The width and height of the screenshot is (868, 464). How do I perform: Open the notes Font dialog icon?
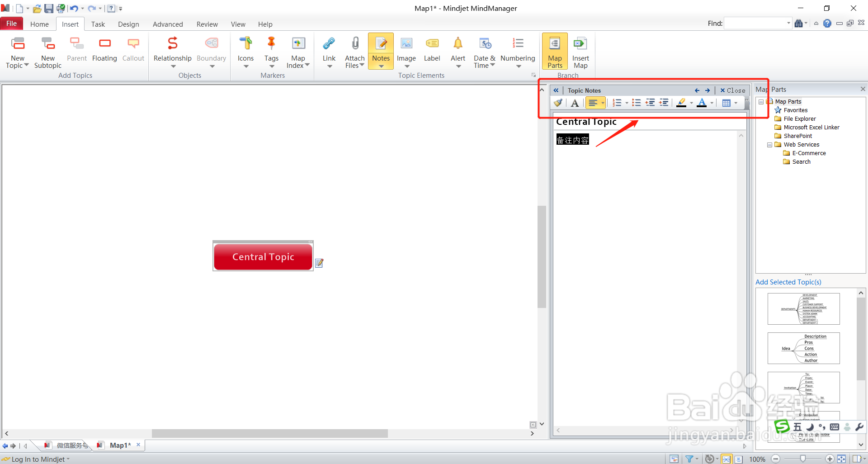point(575,103)
